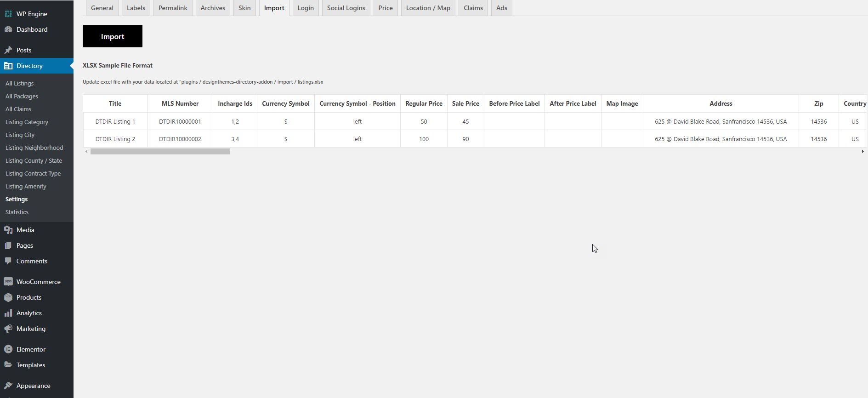Switch to the General settings tab

102,8
